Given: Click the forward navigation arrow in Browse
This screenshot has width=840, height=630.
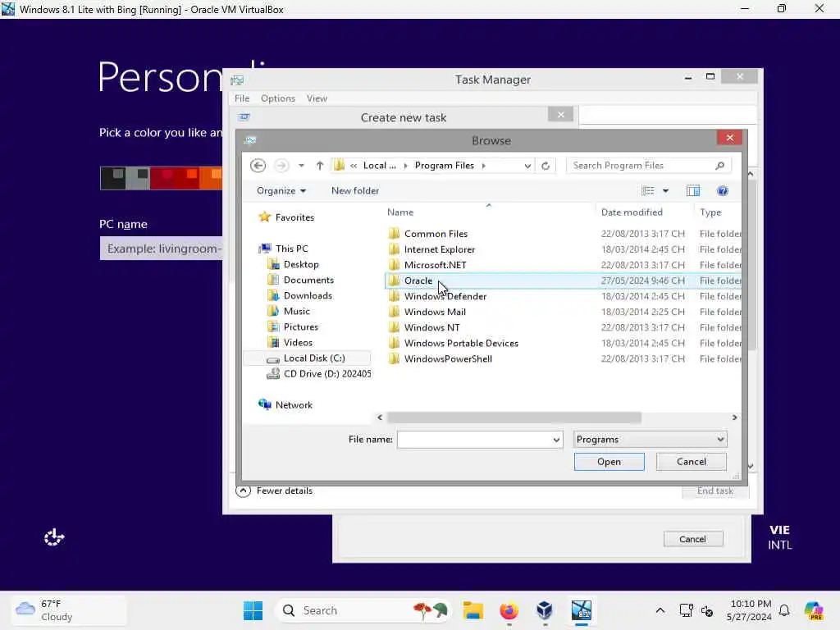Looking at the screenshot, I should click(281, 166).
